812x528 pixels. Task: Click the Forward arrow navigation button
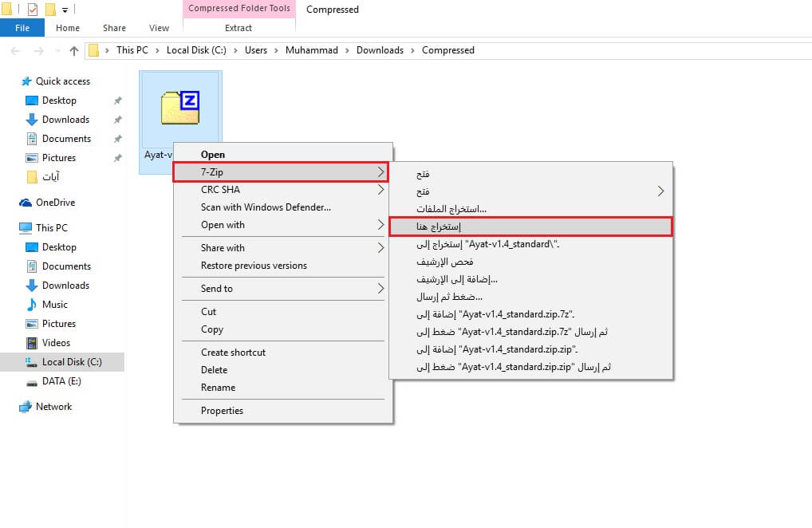coord(39,51)
